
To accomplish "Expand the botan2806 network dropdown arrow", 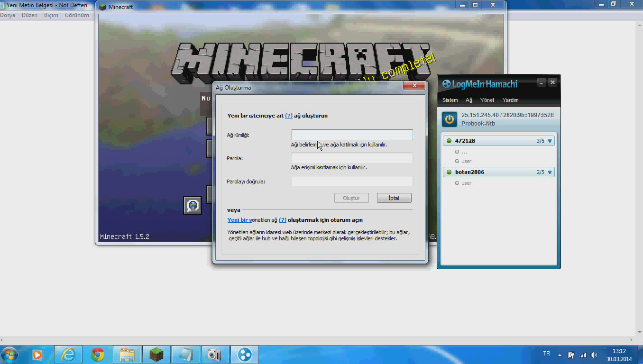I will point(550,172).
